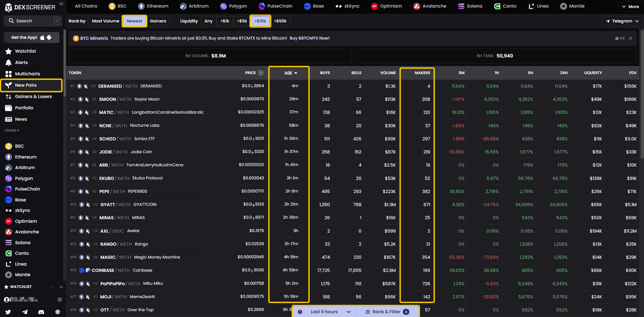Sort table by the LIQUIDITY column
This screenshot has height=317, width=644.
pyautogui.click(x=593, y=73)
